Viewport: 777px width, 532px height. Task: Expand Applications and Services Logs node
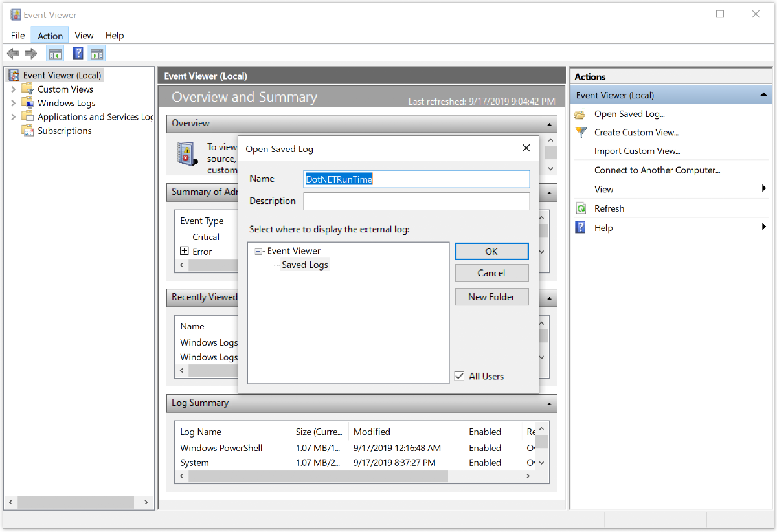13,117
